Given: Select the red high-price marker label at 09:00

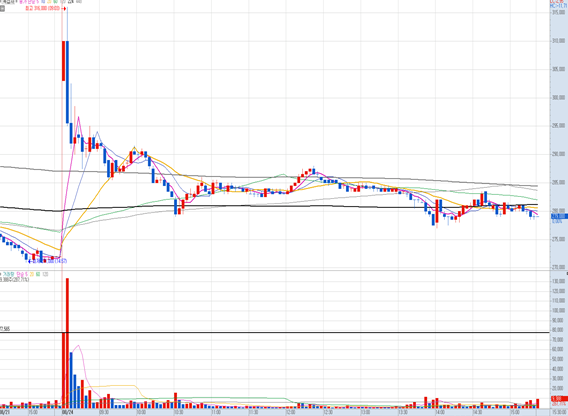Looking at the screenshot, I should click(45, 8).
